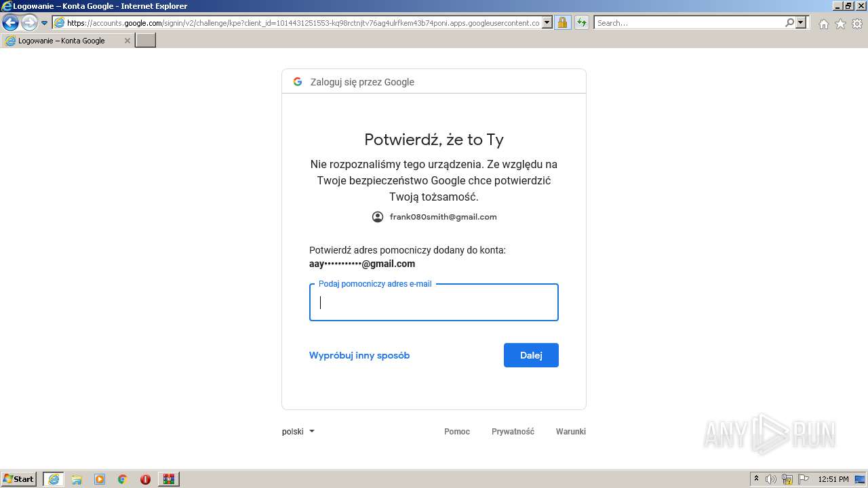Click the Dalej button

tap(531, 355)
